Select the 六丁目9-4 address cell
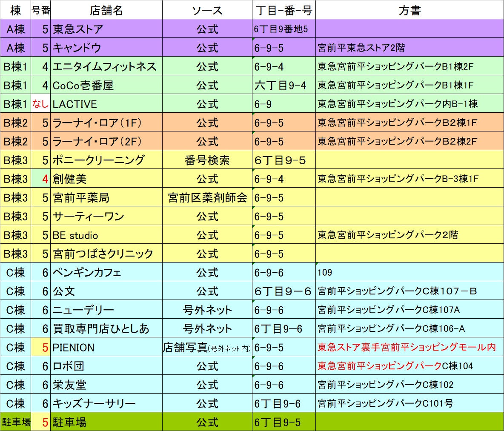 tap(284, 85)
